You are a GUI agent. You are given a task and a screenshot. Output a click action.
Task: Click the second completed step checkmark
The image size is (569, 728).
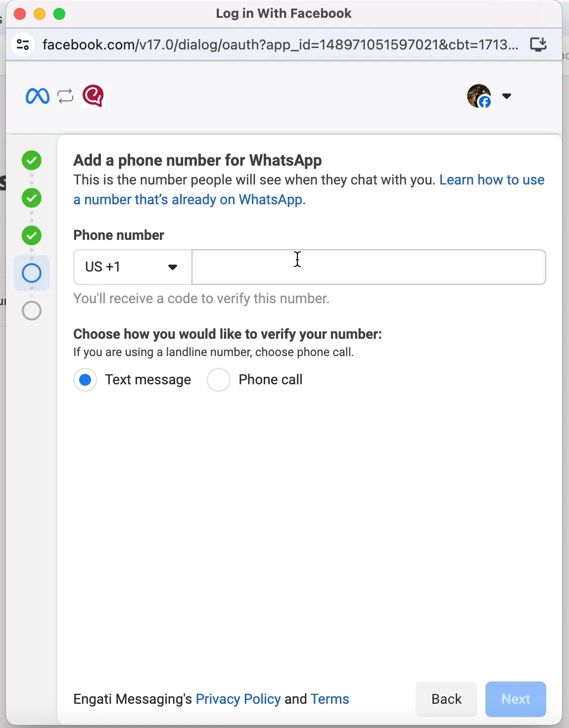pos(32,198)
